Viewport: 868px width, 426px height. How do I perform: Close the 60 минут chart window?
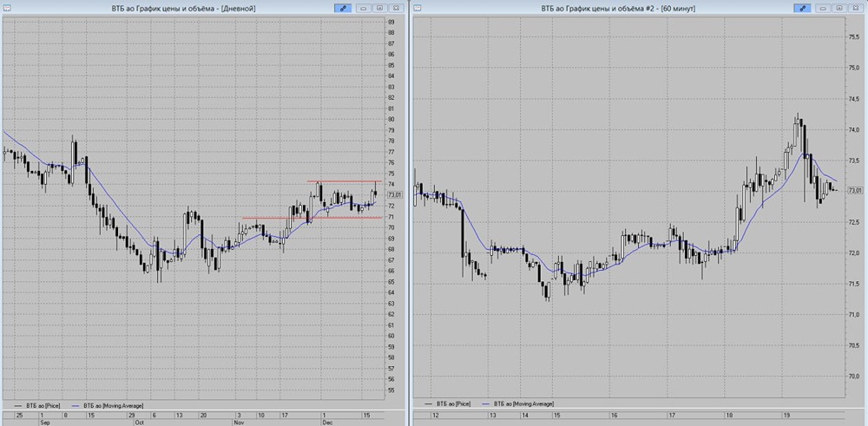pyautogui.click(x=855, y=8)
